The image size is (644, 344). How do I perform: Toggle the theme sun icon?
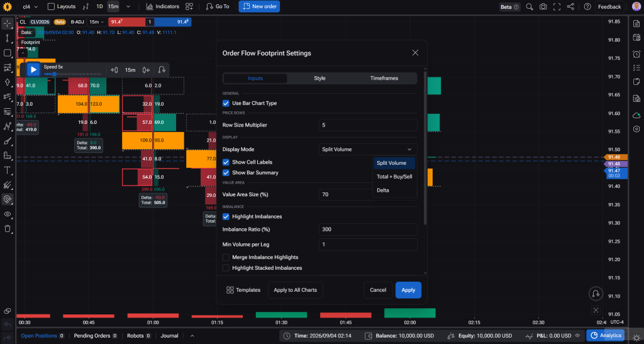pyautogui.click(x=636, y=337)
